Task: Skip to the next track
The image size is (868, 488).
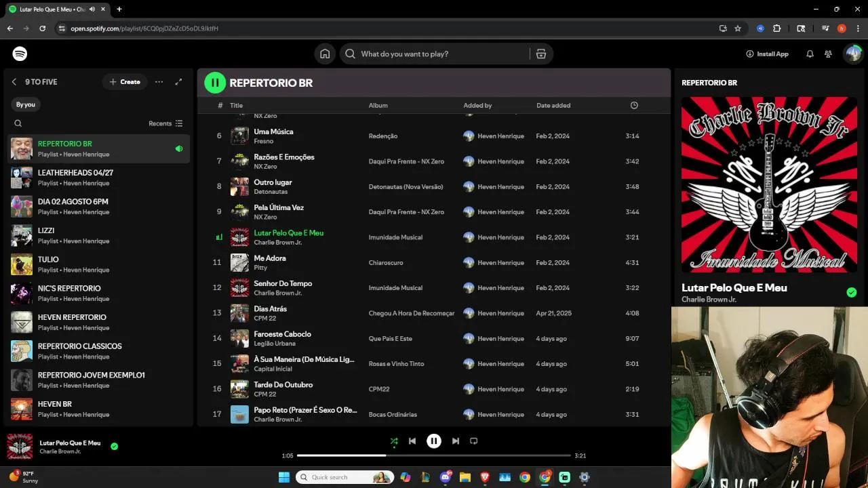Action: [x=456, y=441]
